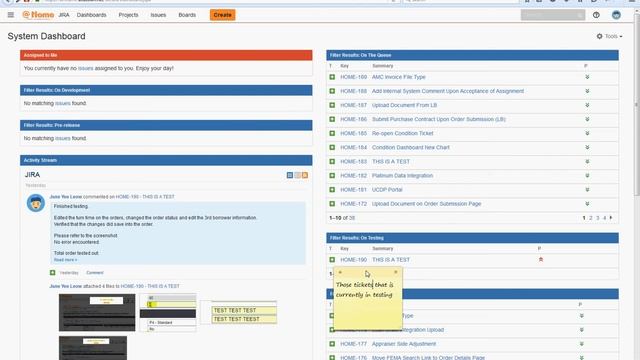Viewport: 640px width, 360px height.
Task: Open UCDP Portal issue
Action: point(387,190)
